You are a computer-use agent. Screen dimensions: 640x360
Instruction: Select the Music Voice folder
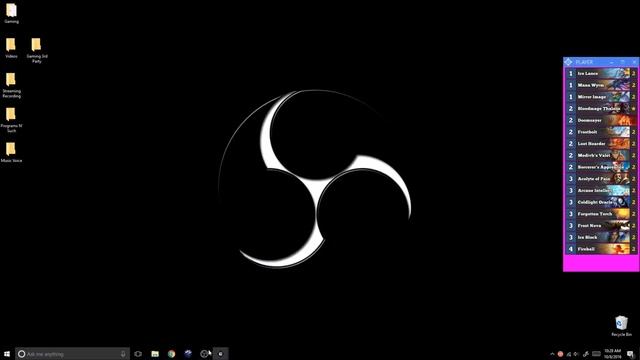point(11,152)
